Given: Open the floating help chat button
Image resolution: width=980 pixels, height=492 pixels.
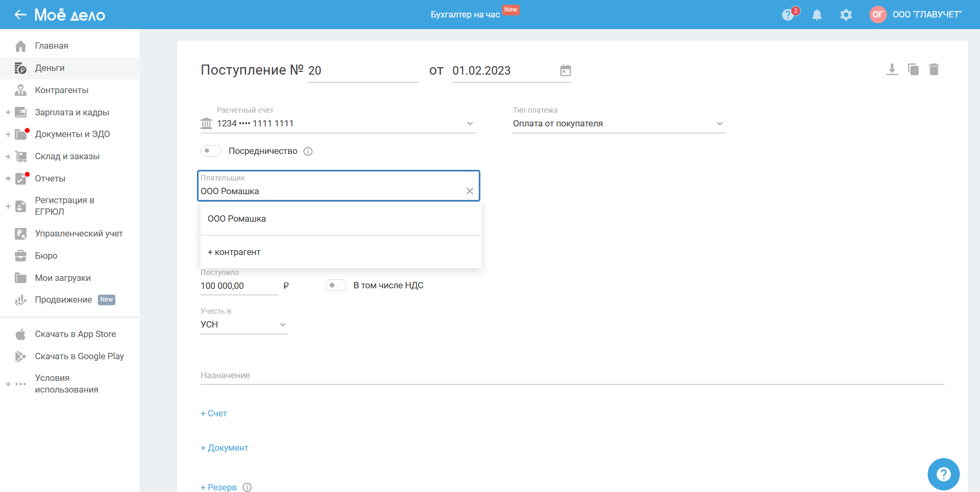Looking at the screenshot, I should (x=943, y=474).
